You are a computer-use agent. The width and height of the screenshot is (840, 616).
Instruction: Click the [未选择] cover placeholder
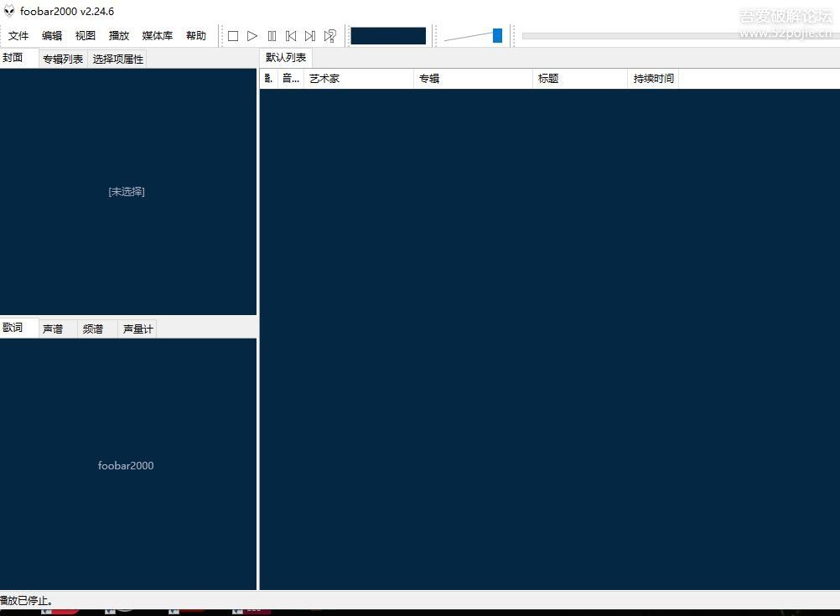point(127,192)
